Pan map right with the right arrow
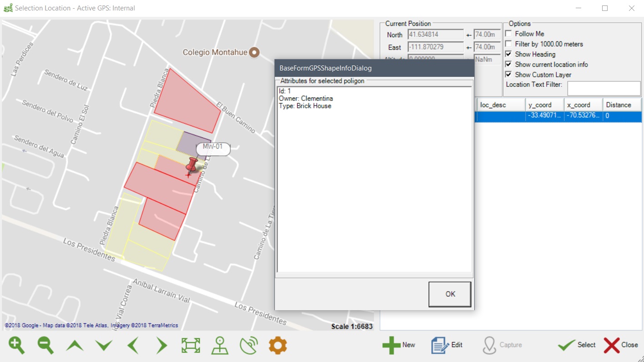This screenshot has height=362, width=644. (x=162, y=346)
